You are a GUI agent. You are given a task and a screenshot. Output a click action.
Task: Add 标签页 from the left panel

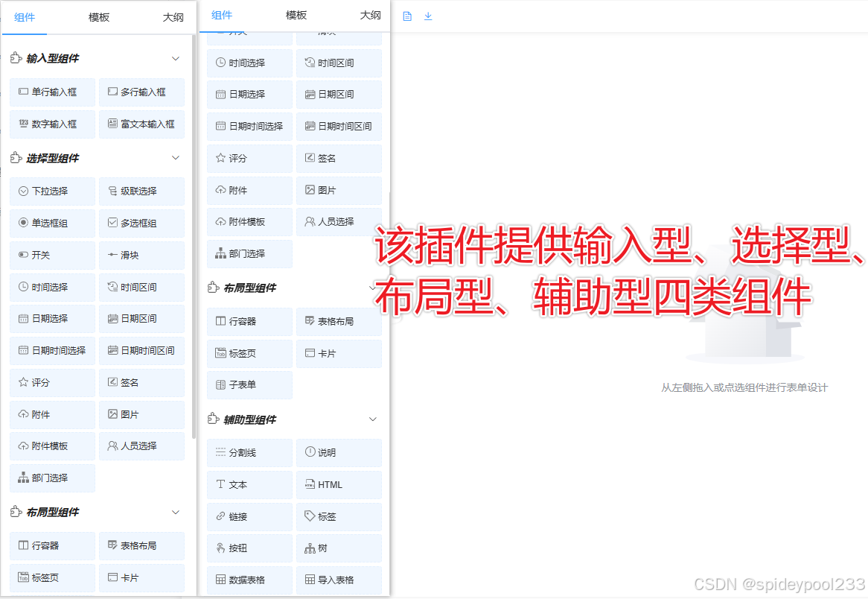tap(53, 578)
